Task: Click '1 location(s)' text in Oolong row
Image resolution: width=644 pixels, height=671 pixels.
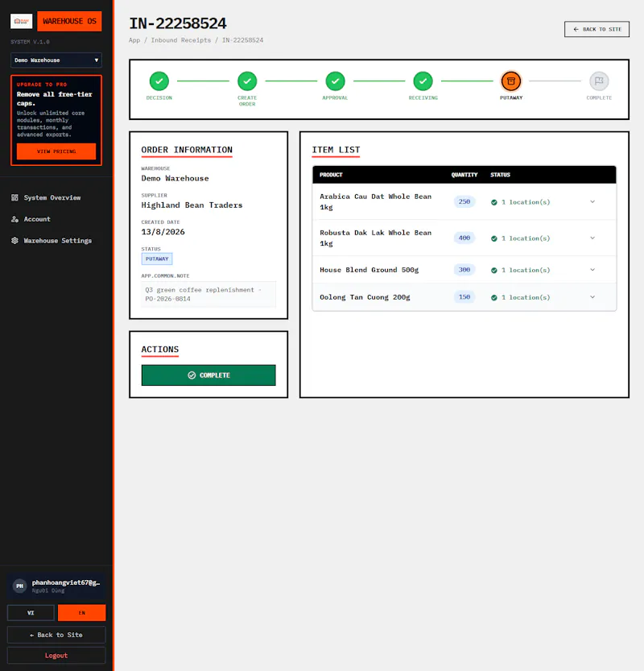Action: [526, 297]
